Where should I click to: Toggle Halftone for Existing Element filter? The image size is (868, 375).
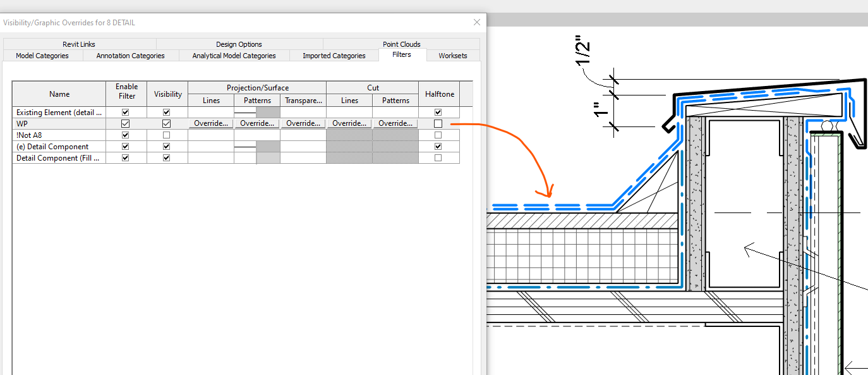(x=438, y=112)
